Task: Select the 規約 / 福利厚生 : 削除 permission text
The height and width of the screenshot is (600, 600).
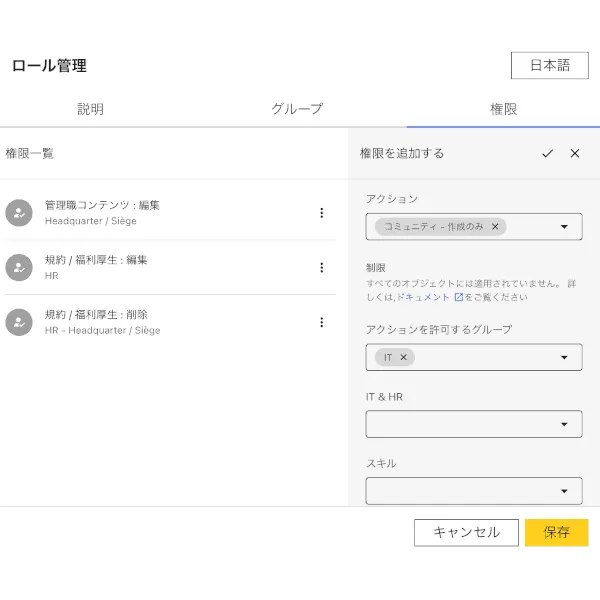Action: tap(96, 315)
